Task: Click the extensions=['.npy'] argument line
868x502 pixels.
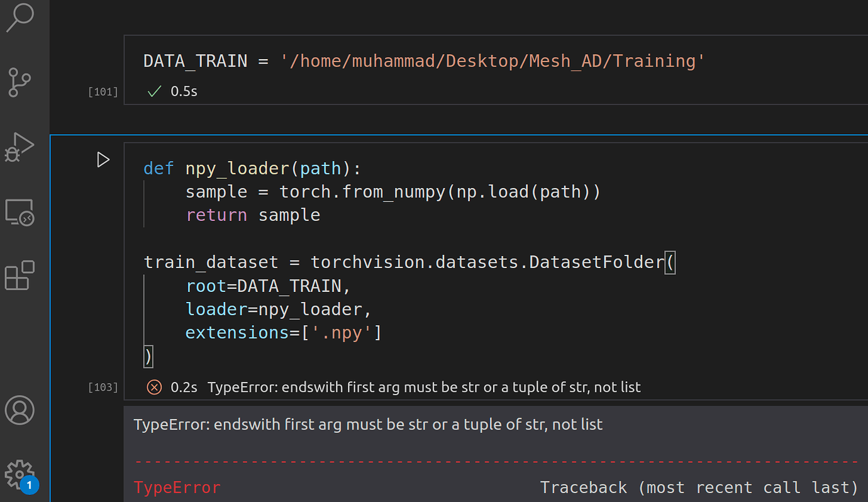Action: point(282,332)
